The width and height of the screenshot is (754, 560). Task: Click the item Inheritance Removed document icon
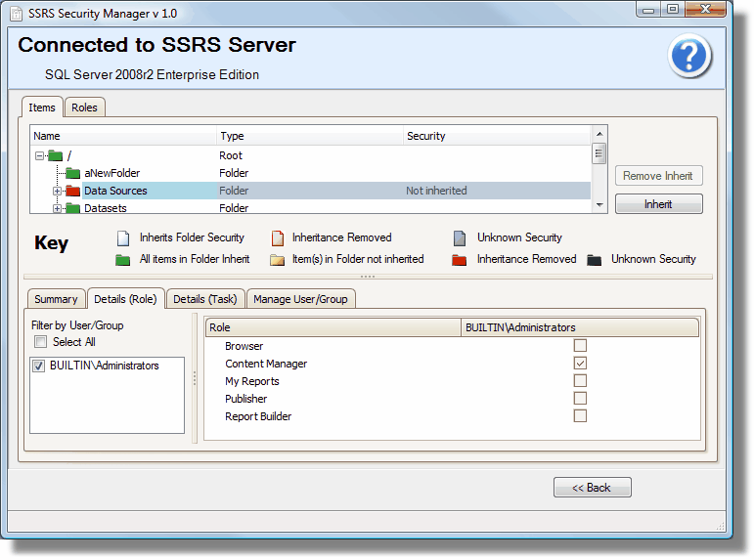[x=278, y=237]
